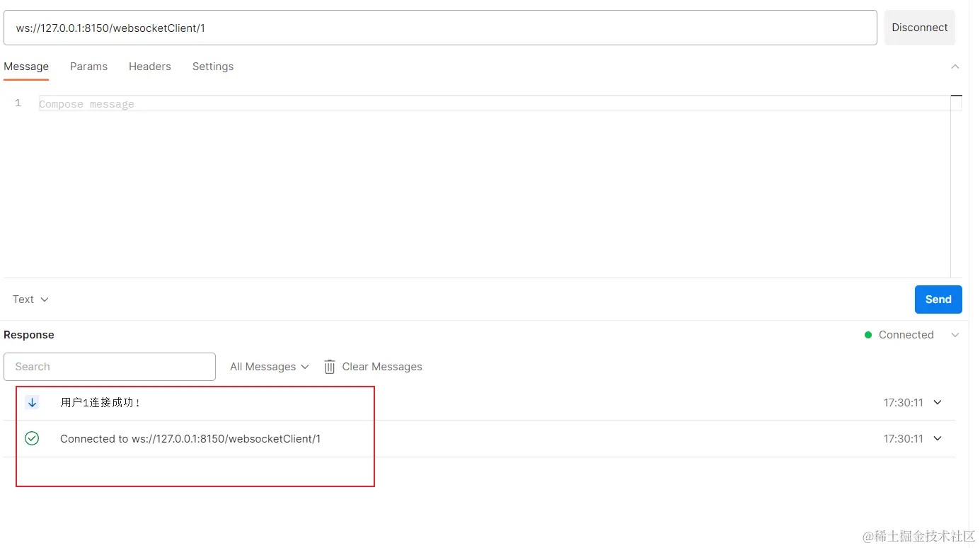Click the Search messages field

[x=110, y=367]
